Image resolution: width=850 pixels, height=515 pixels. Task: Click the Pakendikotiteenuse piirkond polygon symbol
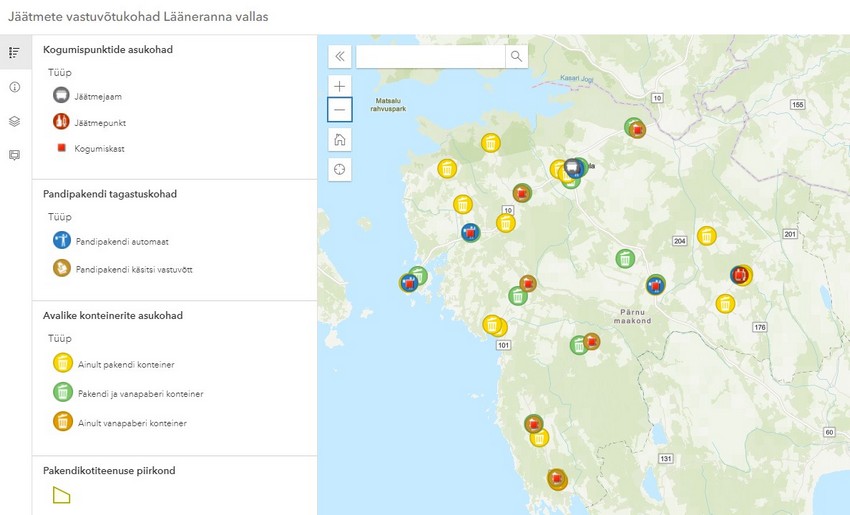click(62, 494)
